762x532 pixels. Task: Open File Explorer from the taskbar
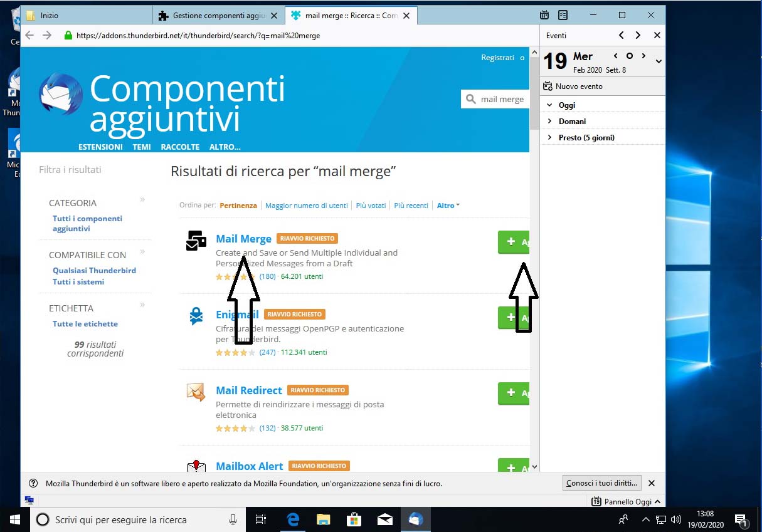pyautogui.click(x=323, y=519)
